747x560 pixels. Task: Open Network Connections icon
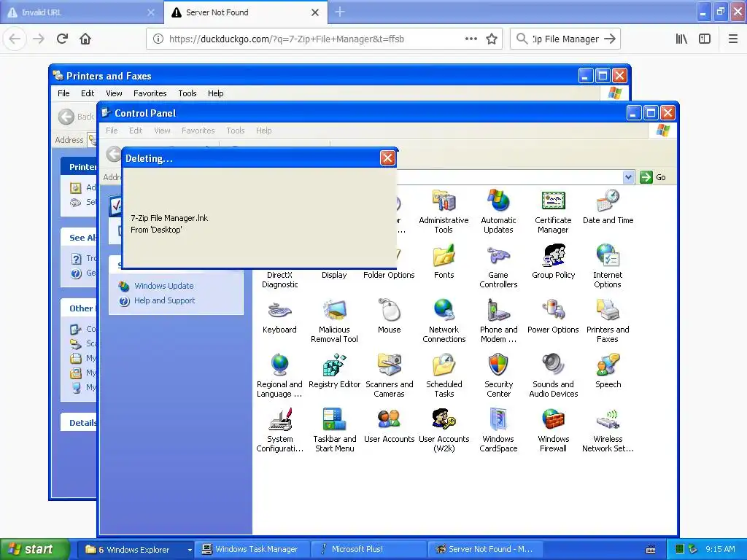tap(444, 321)
